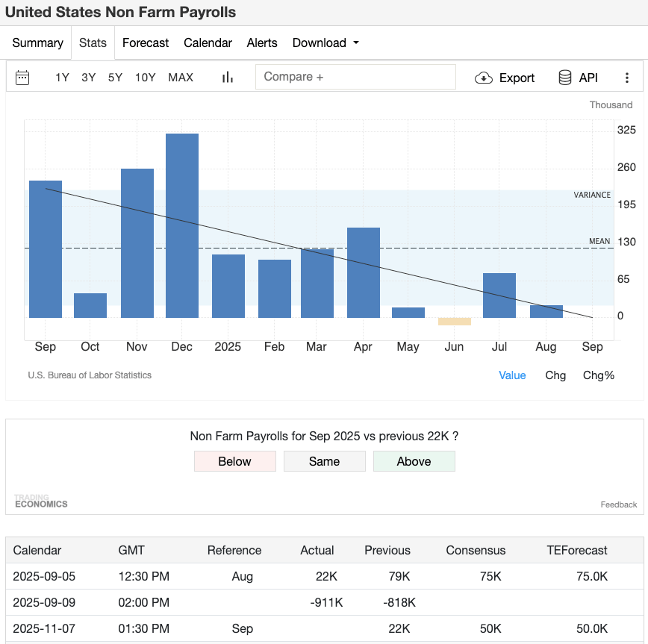This screenshot has height=644, width=648.
Task: Select the MAX time range
Action: point(180,77)
